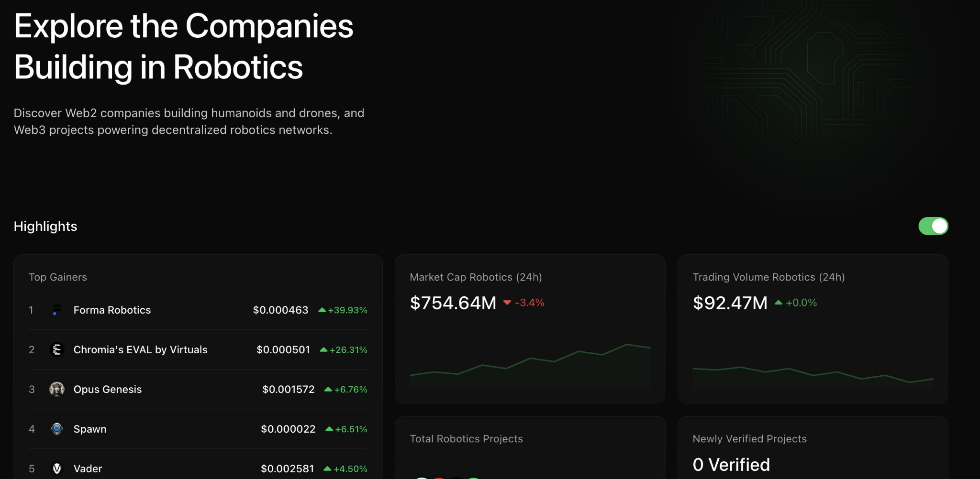Click the red down arrow beside -3.4%
980x479 pixels.
pyautogui.click(x=507, y=303)
